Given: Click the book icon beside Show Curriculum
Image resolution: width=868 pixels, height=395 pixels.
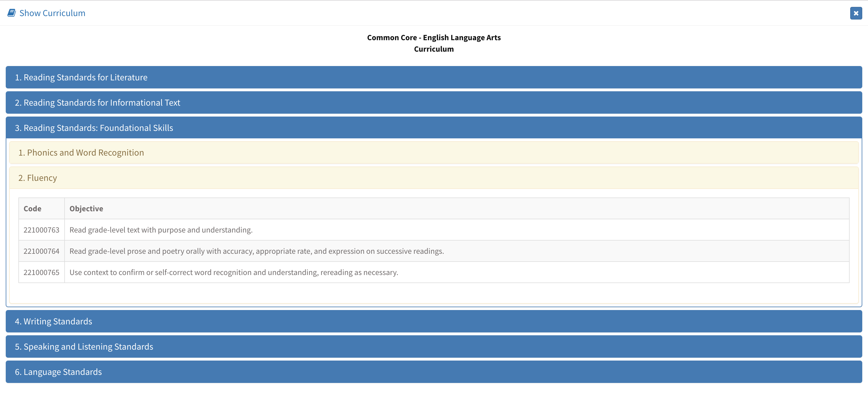Looking at the screenshot, I should point(11,13).
